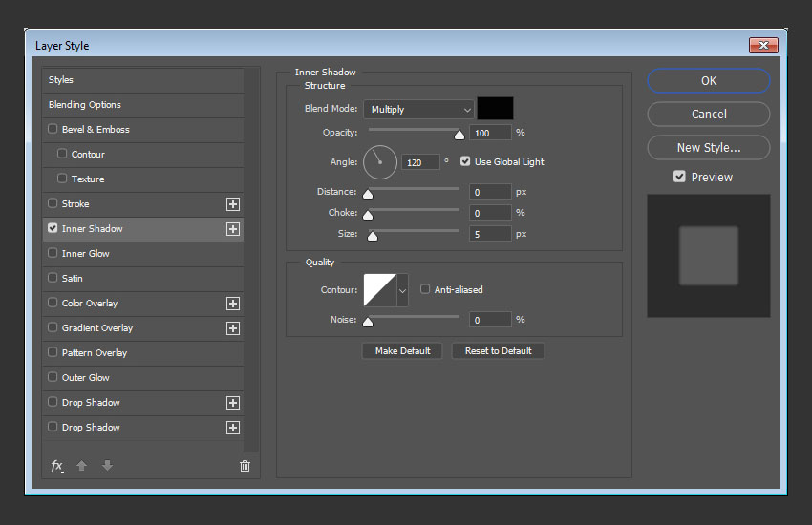The image size is (812, 525).
Task: Click the move effect up arrow
Action: point(82,466)
